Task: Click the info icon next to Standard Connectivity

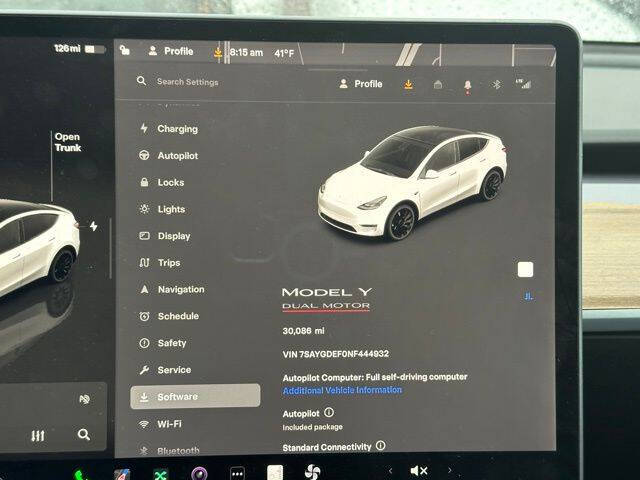Action: 380,446
